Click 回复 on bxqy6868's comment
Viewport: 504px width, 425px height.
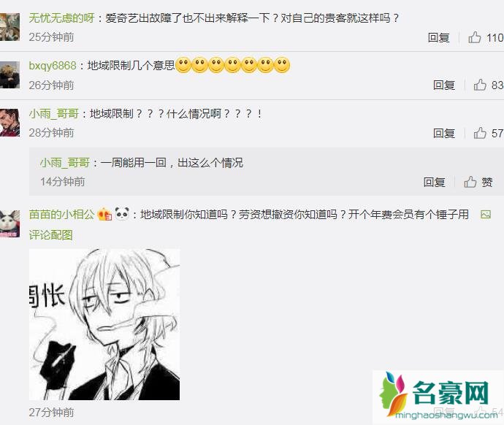[444, 85]
